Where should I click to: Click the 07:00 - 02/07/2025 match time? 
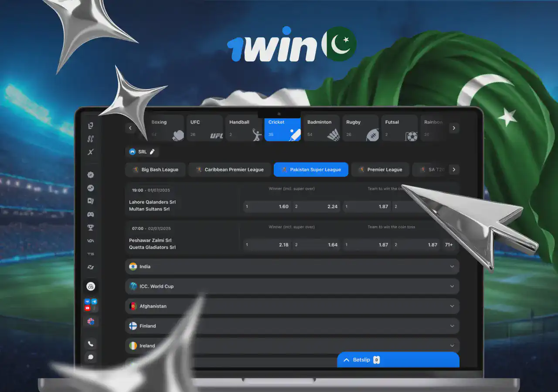tap(151, 228)
